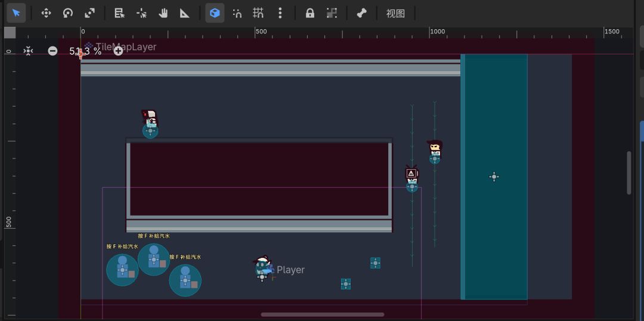Activate the Select mode arrow tool
644x321 pixels.
pos(17,13)
